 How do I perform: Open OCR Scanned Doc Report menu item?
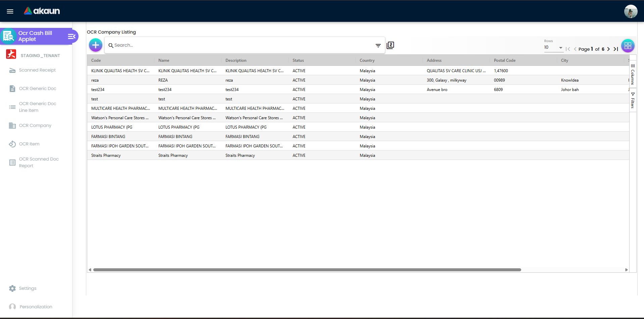(39, 163)
